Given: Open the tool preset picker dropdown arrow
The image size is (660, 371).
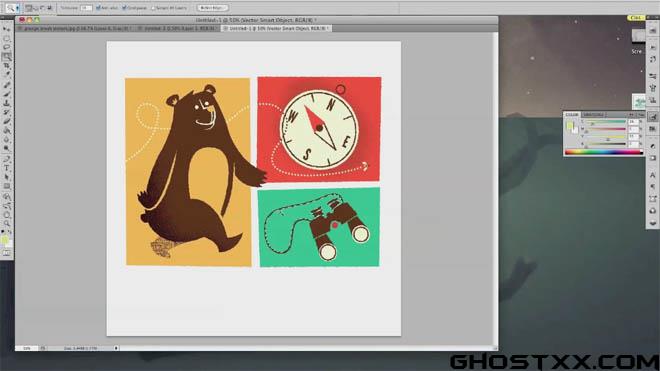Looking at the screenshot, I should click(18, 8).
